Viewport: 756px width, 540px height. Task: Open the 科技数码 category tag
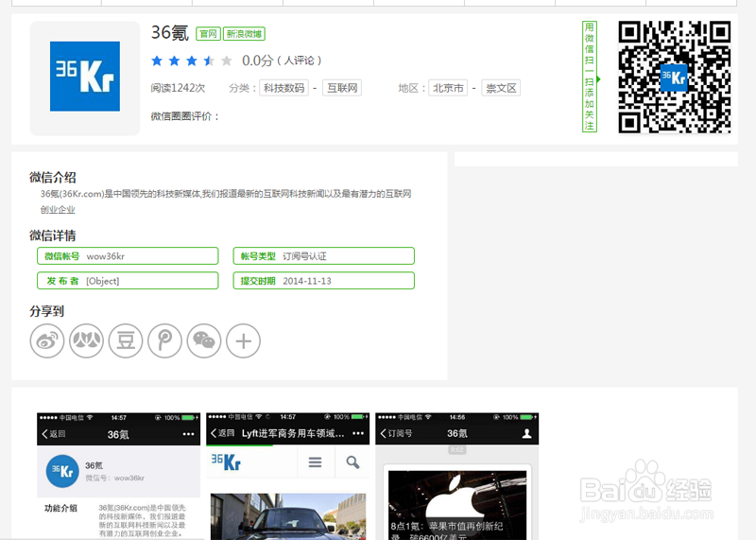click(284, 88)
